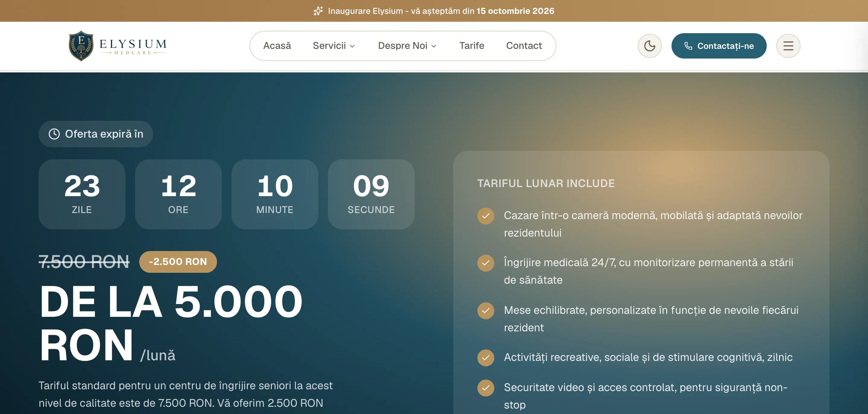Click the DE LA 5.000 RON heading

point(171,323)
